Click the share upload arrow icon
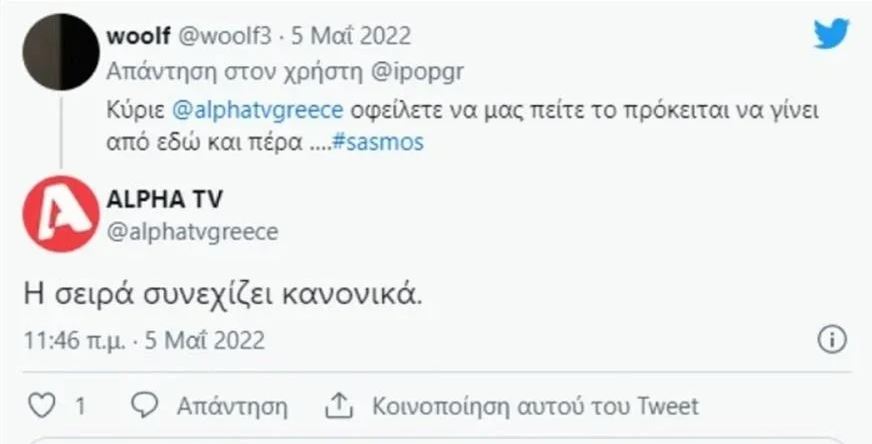The height and width of the screenshot is (444, 872). tap(335, 406)
